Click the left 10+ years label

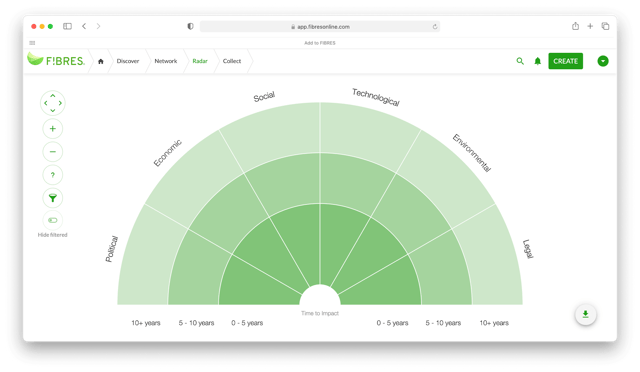pyautogui.click(x=146, y=323)
